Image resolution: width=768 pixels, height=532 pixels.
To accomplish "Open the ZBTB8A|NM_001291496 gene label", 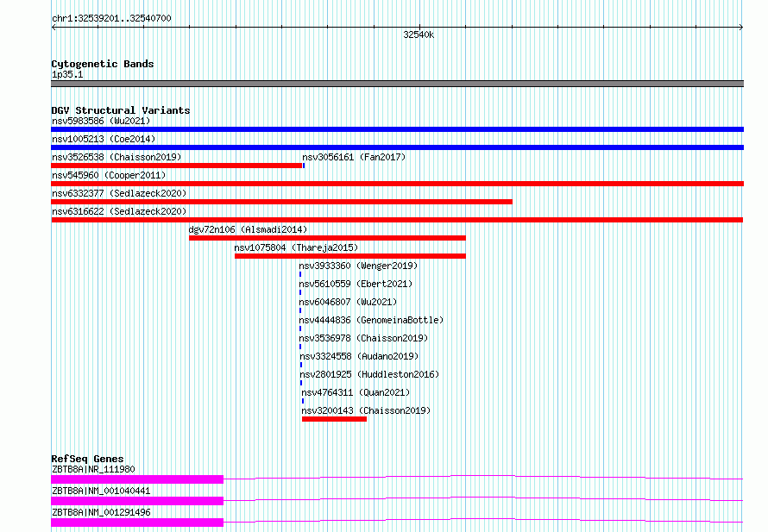I will coord(101,512).
